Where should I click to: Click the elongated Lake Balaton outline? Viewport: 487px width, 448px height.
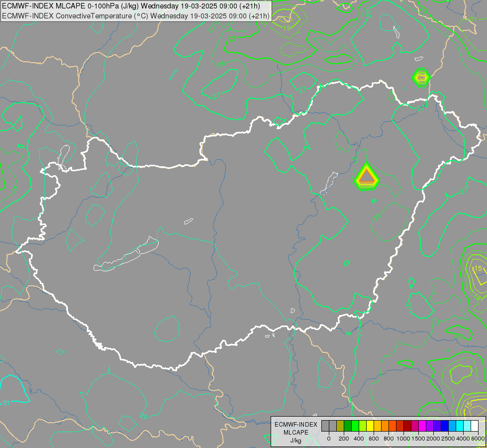pyautogui.click(x=126, y=254)
